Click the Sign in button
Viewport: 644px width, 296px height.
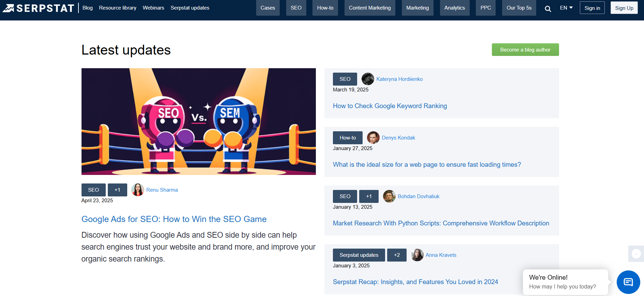point(592,8)
